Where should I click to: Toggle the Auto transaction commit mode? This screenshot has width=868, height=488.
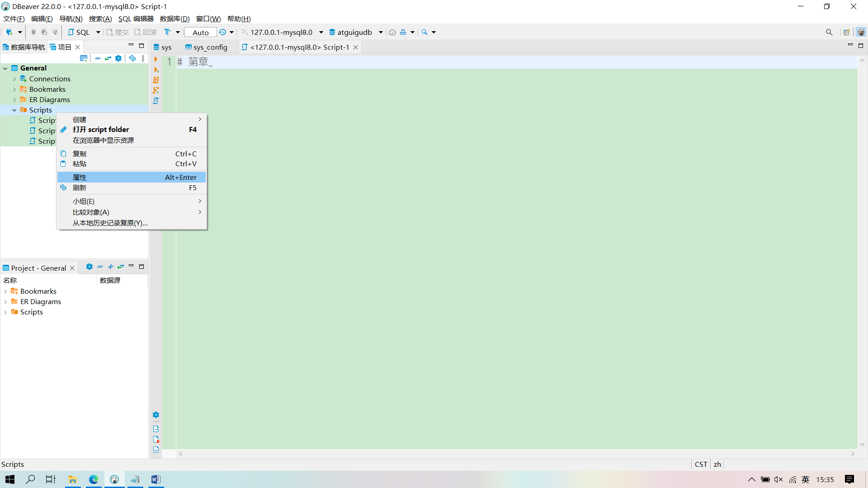[x=200, y=32]
